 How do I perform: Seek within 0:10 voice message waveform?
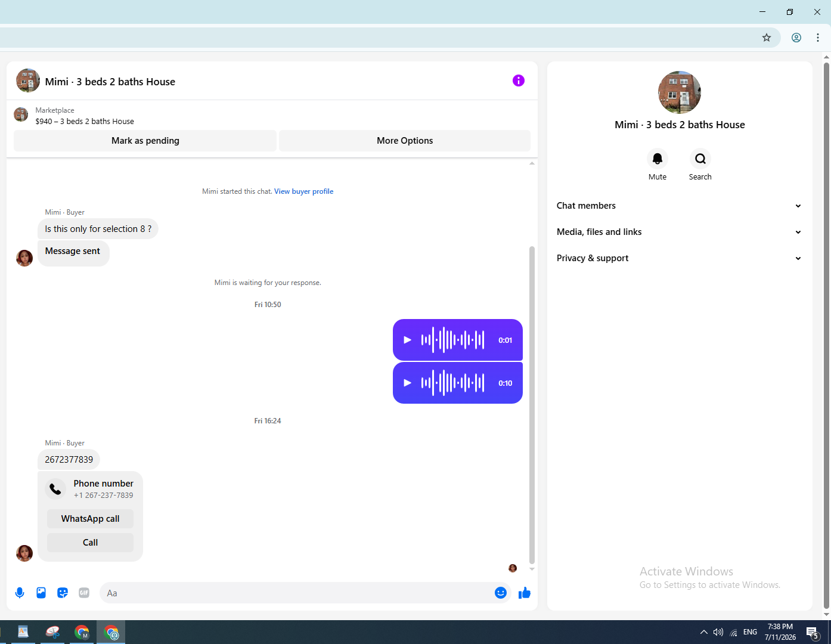[x=453, y=383]
